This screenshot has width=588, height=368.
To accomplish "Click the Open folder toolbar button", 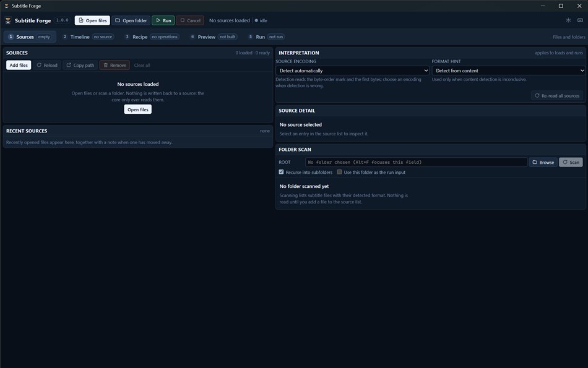I will pyautogui.click(x=131, y=20).
